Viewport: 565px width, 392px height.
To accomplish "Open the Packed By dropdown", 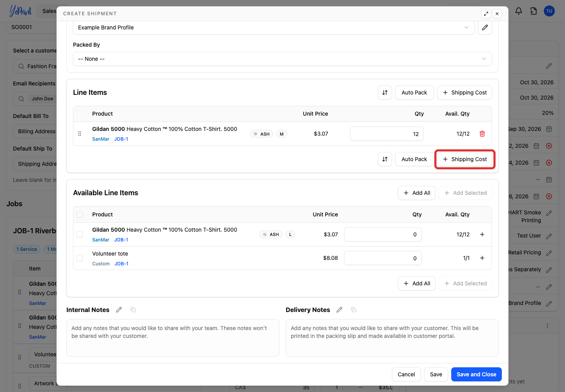I will 282,59.
